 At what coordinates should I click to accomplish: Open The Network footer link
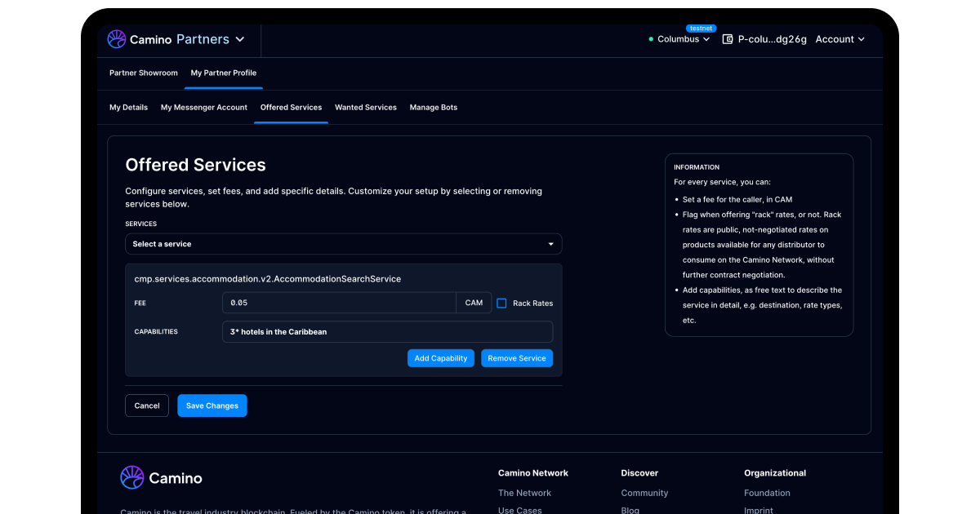(x=524, y=493)
